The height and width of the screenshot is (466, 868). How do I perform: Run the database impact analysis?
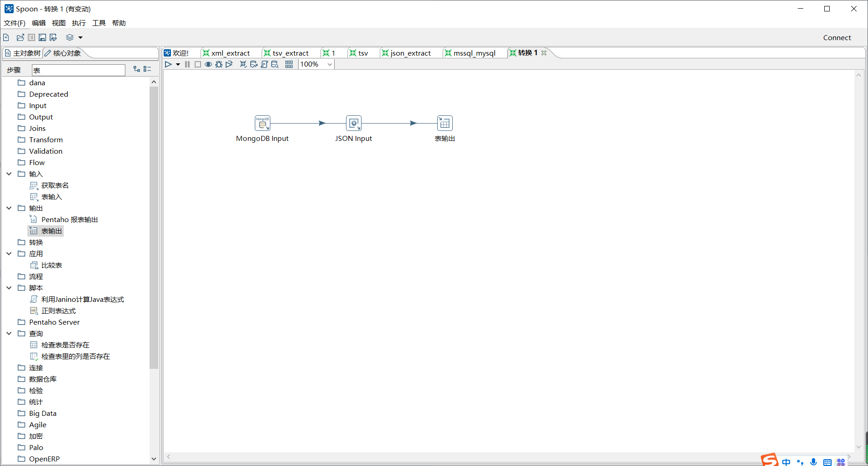tap(254, 64)
